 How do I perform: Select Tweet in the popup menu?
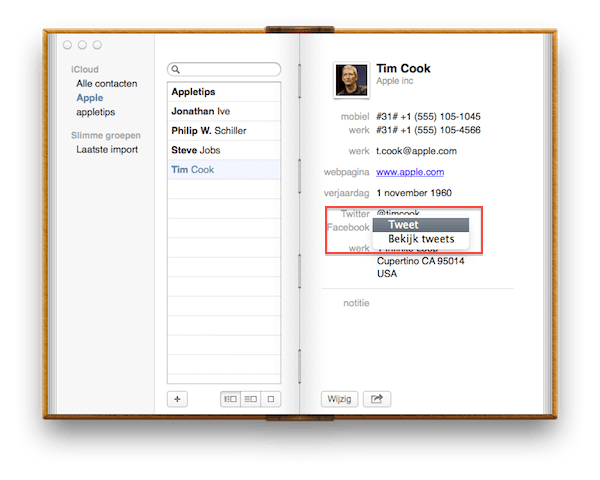pos(421,225)
